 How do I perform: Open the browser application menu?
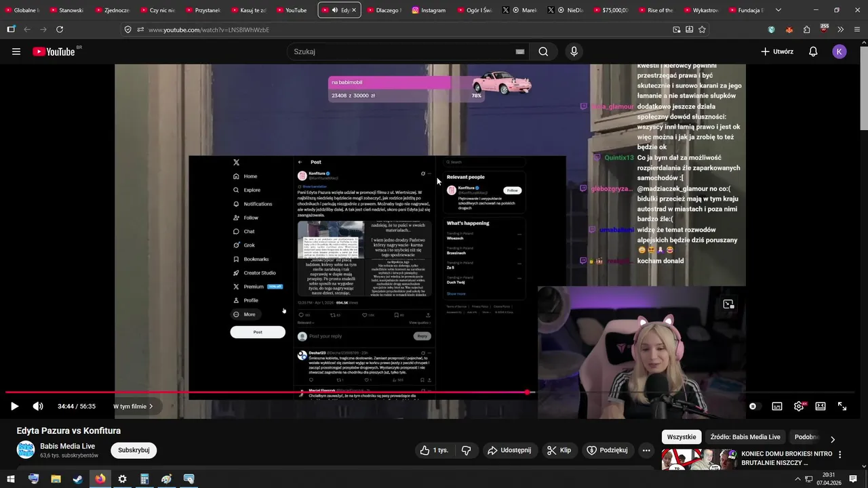click(x=857, y=30)
